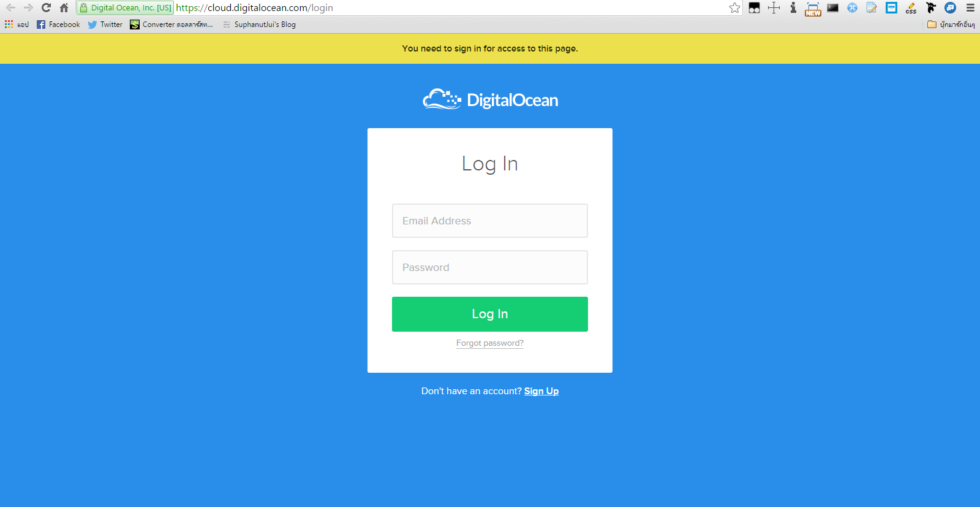The height and width of the screenshot is (507, 980).
Task: Open the extension marked NEW
Action: pos(813,9)
